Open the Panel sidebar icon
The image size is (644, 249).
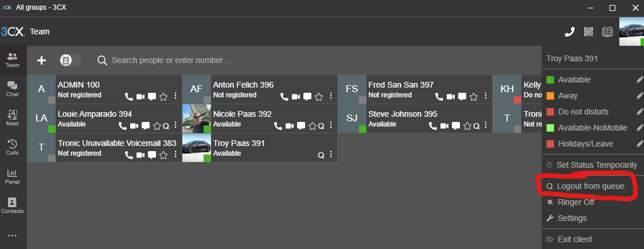12,176
